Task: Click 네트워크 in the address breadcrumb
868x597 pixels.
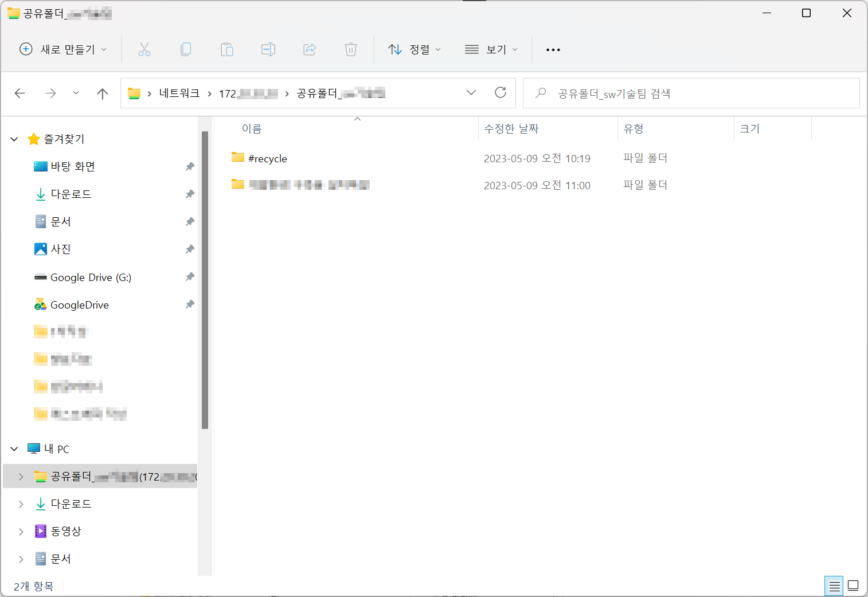Action: [179, 93]
